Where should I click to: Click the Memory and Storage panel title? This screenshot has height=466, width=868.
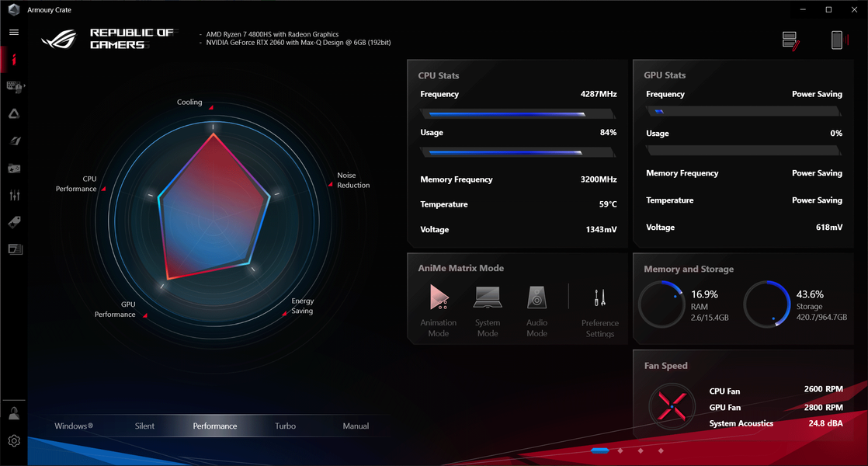pos(689,269)
